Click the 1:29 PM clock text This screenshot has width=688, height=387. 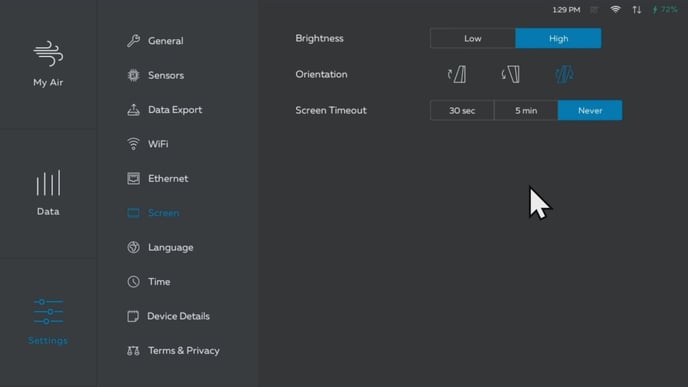coord(566,10)
